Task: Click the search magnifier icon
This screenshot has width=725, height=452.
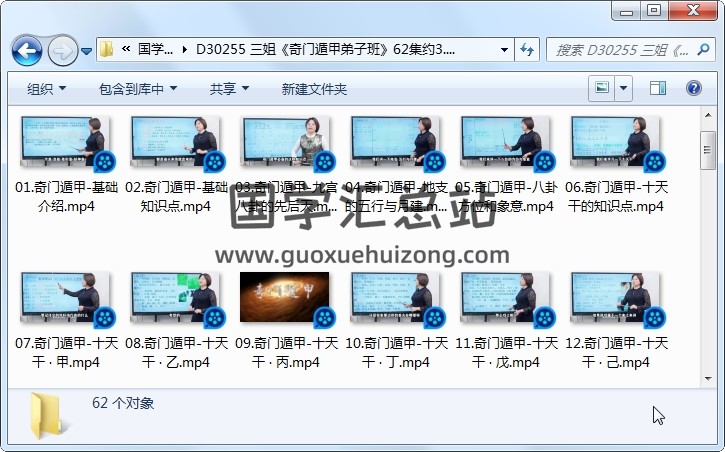Action: [704, 49]
